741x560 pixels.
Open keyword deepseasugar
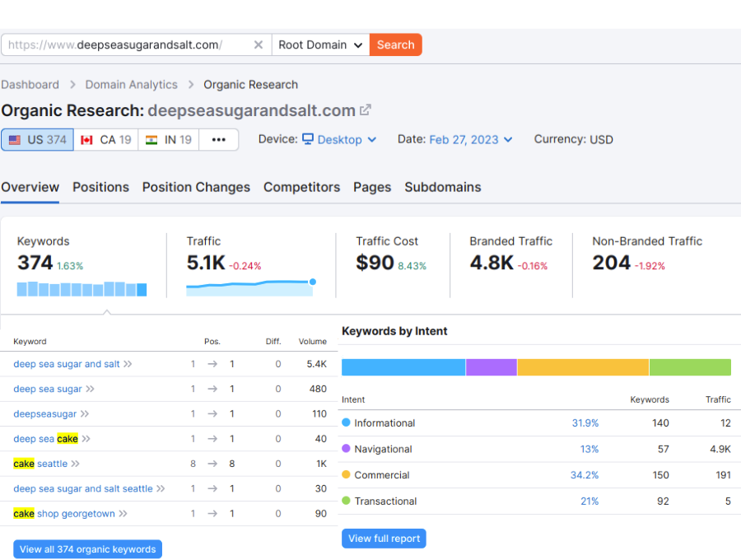(45, 414)
